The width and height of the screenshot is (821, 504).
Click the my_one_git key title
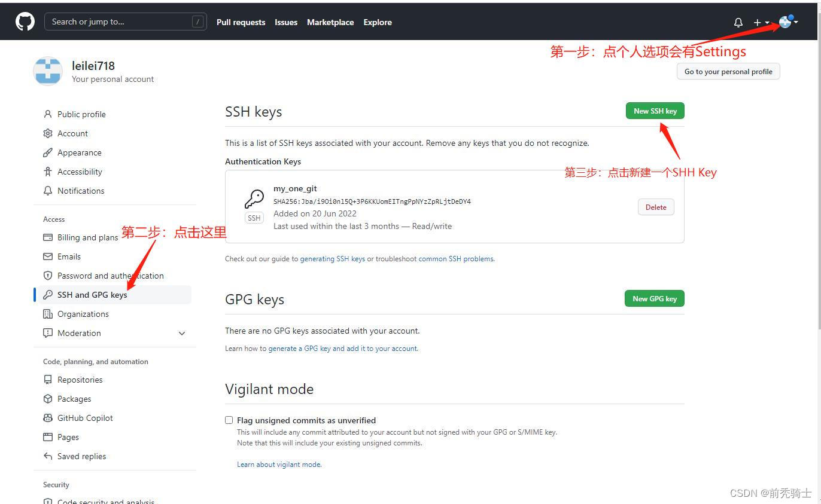[x=295, y=189]
